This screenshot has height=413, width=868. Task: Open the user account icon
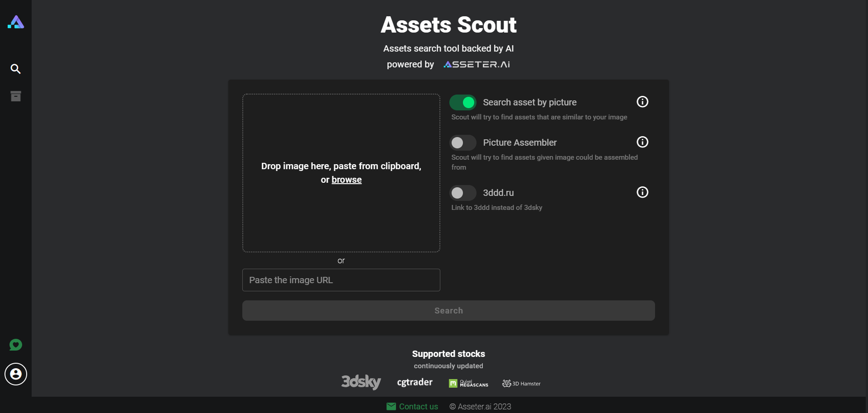pos(15,374)
